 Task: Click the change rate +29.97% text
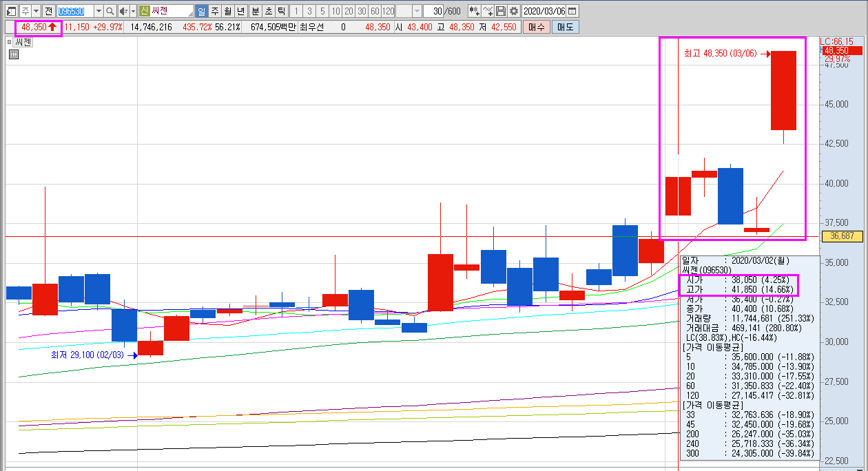[x=107, y=27]
